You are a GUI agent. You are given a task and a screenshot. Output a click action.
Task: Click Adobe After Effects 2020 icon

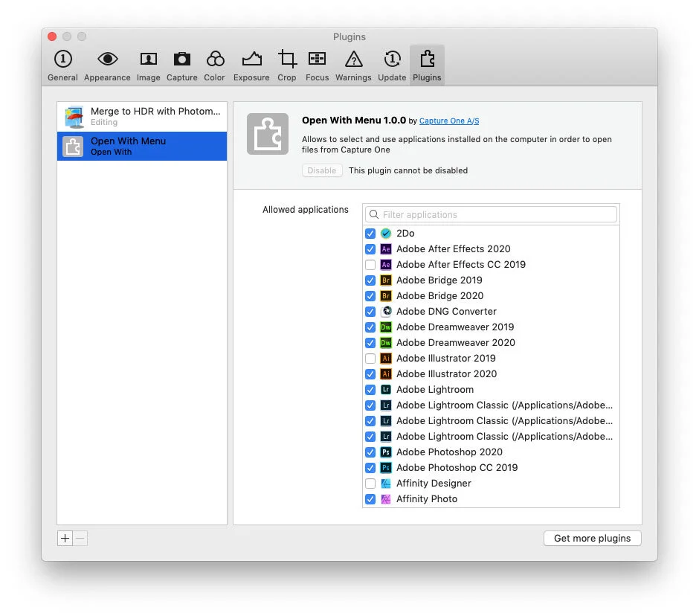point(386,249)
